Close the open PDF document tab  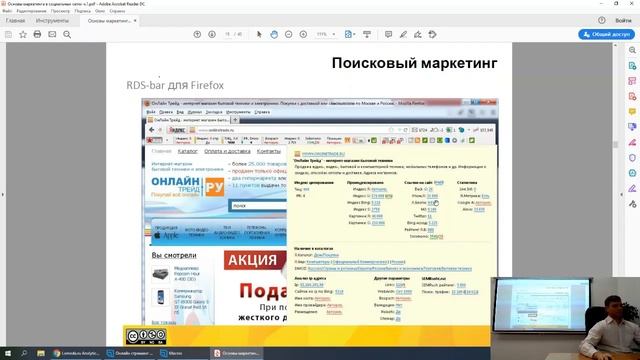pyautogui.click(x=135, y=20)
